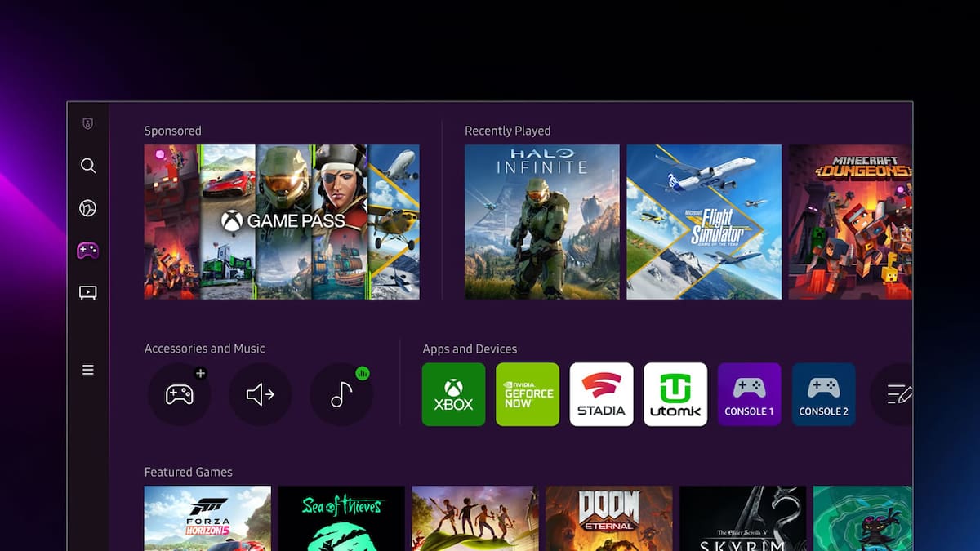Switch to Console 1 device
This screenshot has height=551, width=980.
750,394
